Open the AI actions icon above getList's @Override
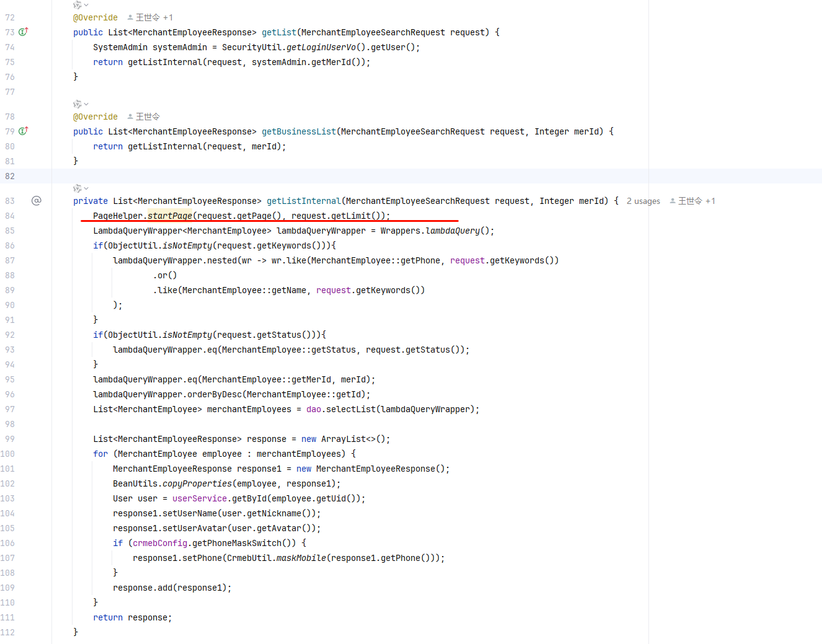822x644 pixels. [77, 5]
